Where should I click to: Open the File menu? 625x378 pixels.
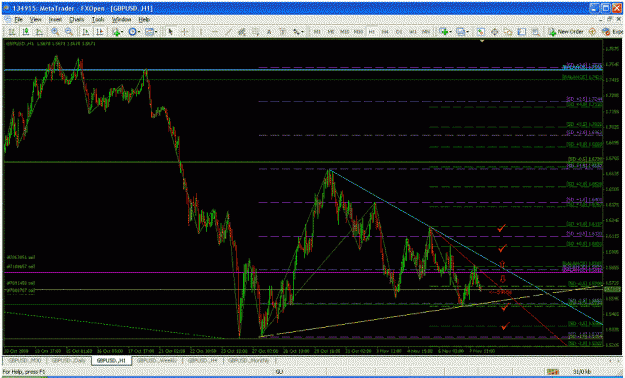pos(18,20)
